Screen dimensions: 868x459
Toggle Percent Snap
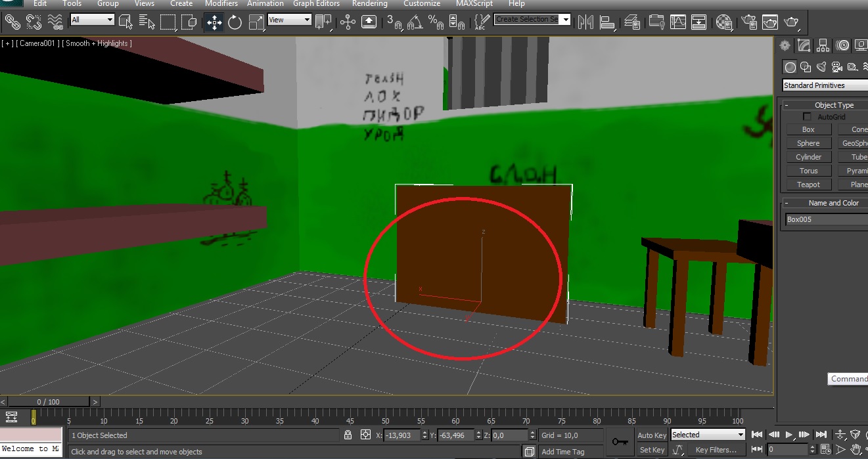pos(436,22)
